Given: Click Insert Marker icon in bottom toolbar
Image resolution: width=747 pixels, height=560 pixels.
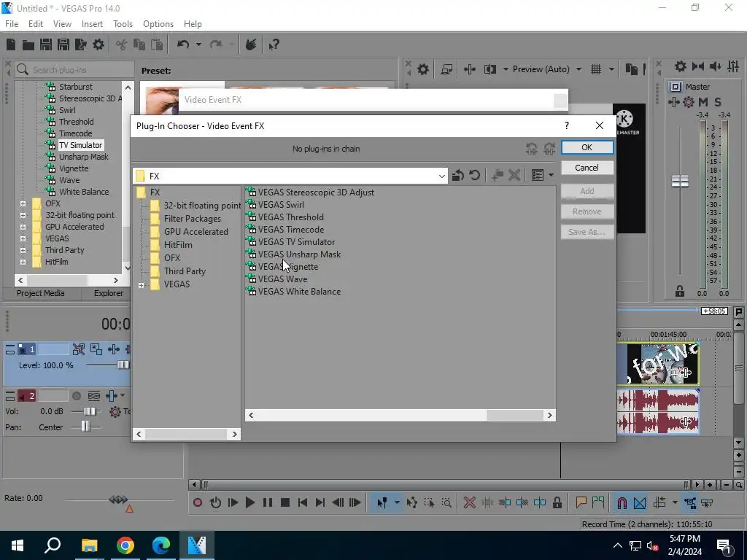Looking at the screenshot, I should point(581,502).
